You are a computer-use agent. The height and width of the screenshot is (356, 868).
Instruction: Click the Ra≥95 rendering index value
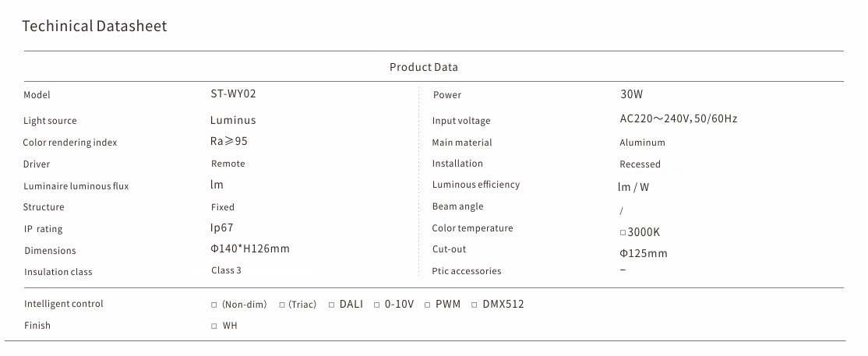(229, 142)
